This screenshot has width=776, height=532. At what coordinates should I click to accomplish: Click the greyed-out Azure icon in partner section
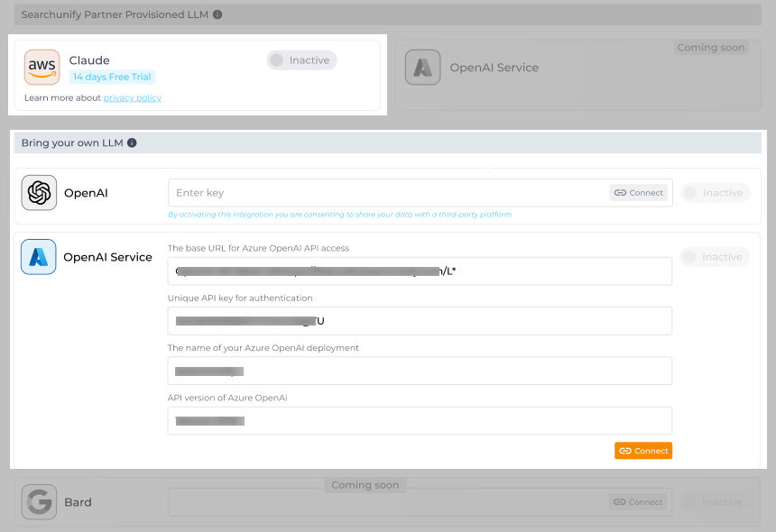pos(422,68)
